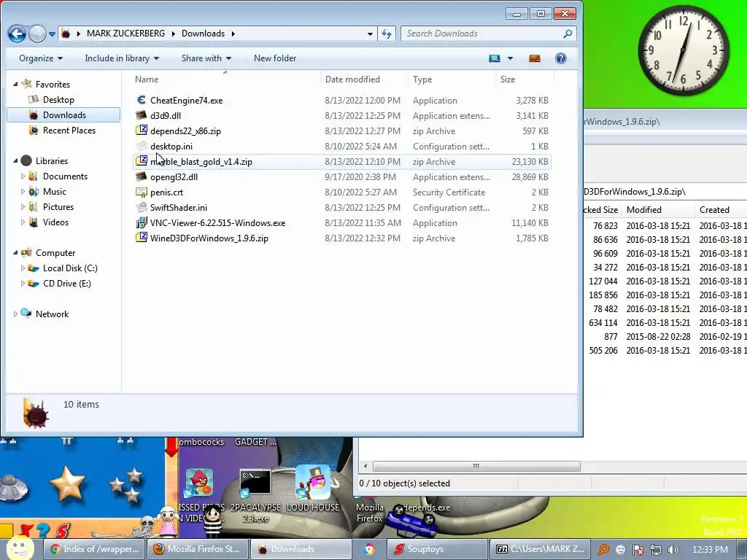Select Recent Places in the navigation pane

[69, 130]
